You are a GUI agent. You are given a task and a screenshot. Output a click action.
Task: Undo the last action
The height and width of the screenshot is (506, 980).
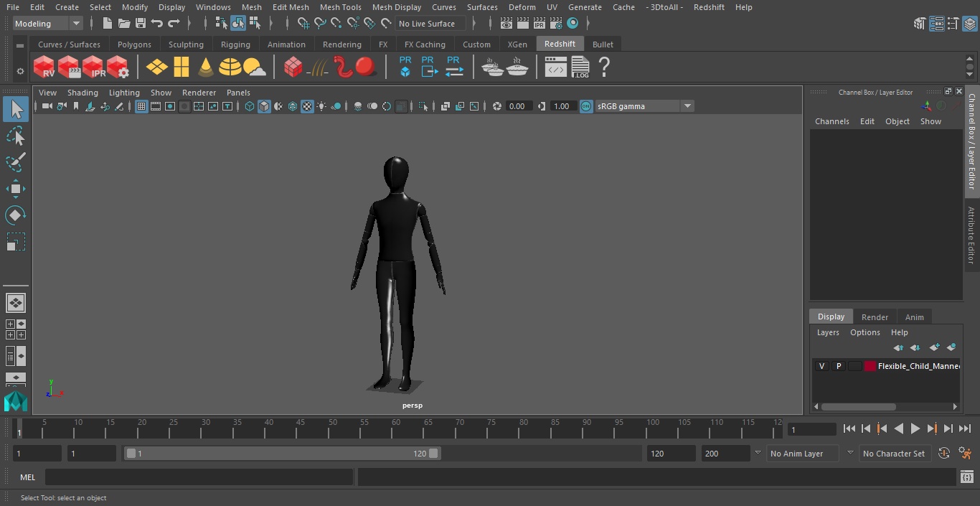157,24
